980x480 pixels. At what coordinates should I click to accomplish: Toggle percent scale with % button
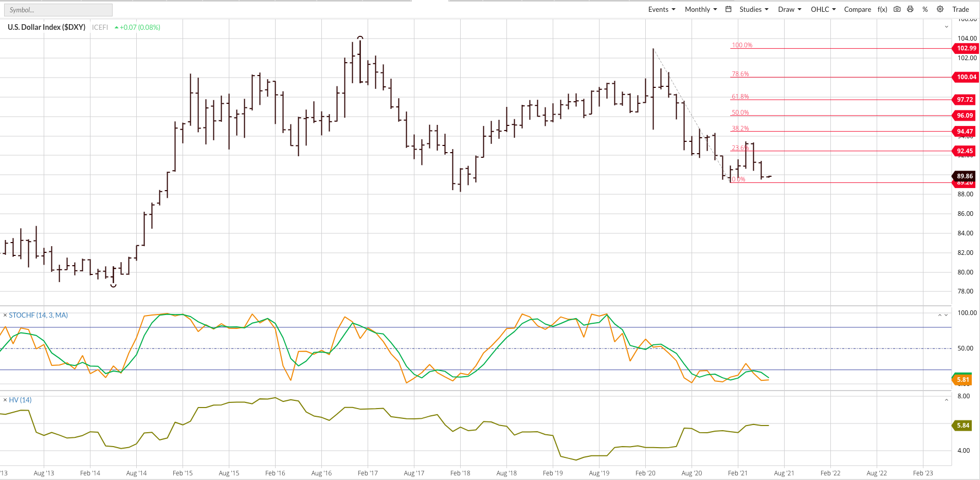925,9
